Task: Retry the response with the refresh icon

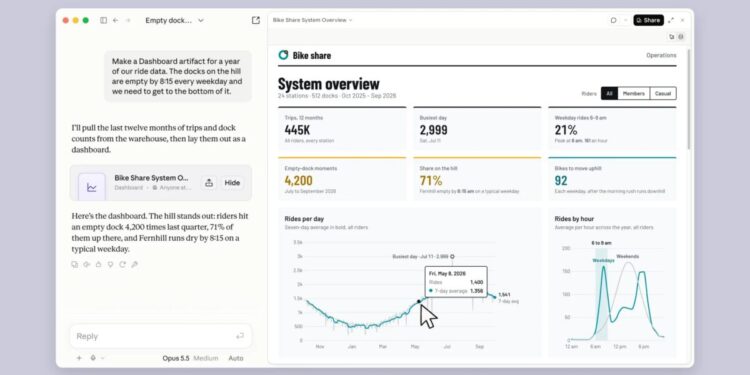Action: [x=122, y=264]
